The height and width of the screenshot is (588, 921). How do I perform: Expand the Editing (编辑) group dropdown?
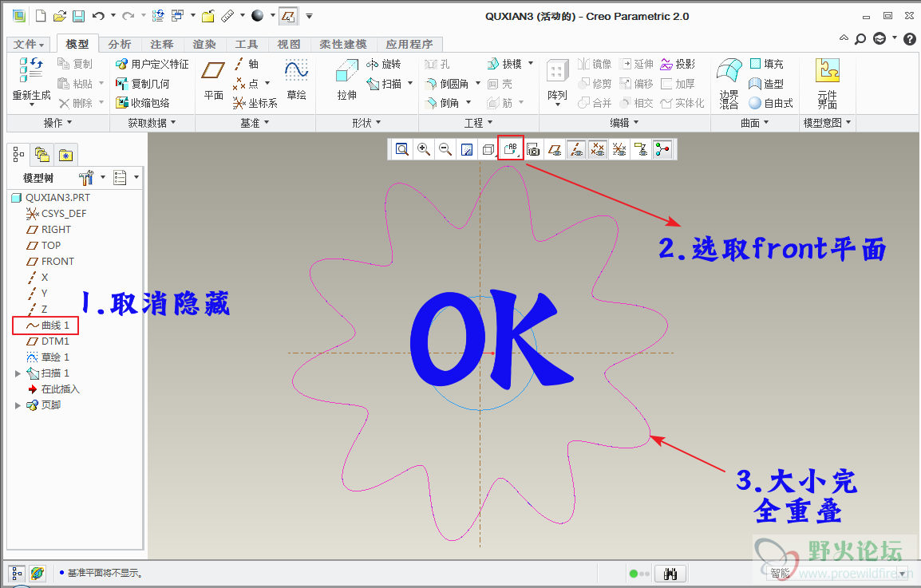click(624, 123)
